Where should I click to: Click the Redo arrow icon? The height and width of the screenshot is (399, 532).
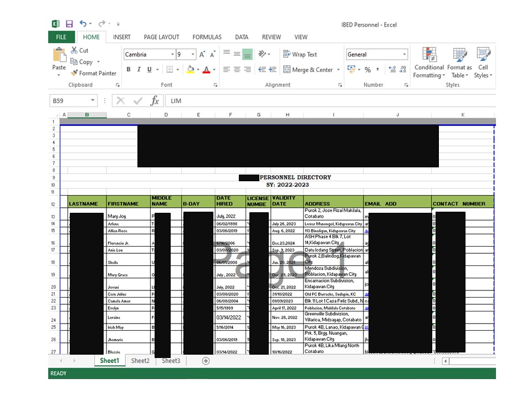(x=101, y=23)
